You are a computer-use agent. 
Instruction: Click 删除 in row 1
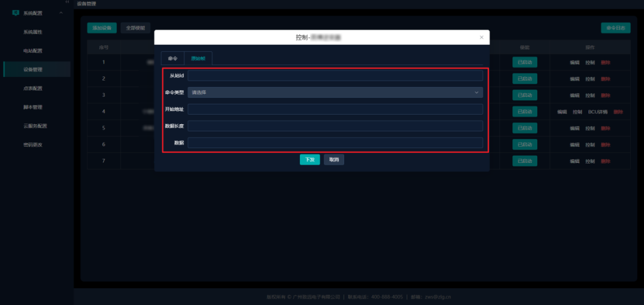click(x=605, y=63)
